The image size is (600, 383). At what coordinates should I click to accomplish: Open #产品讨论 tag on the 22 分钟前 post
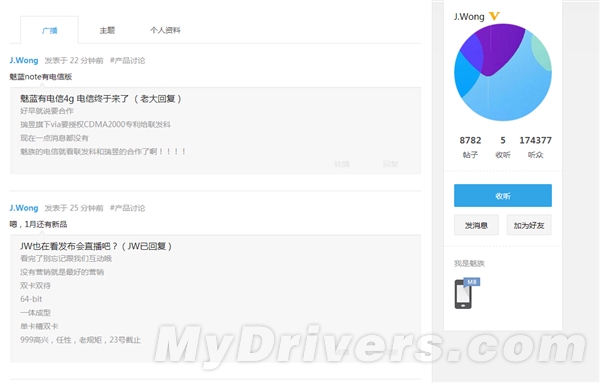point(127,60)
